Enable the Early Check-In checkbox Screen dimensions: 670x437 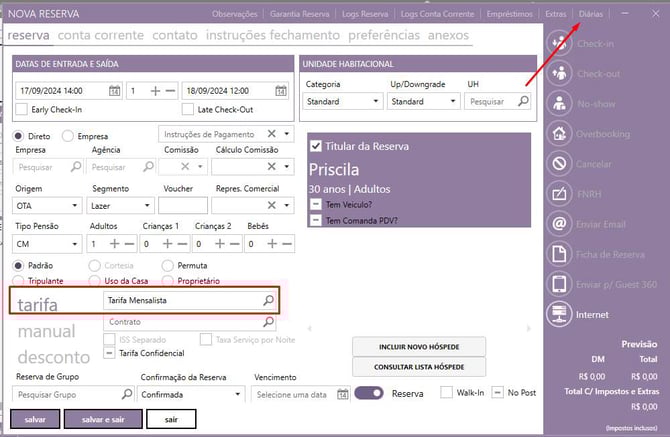click(22, 109)
